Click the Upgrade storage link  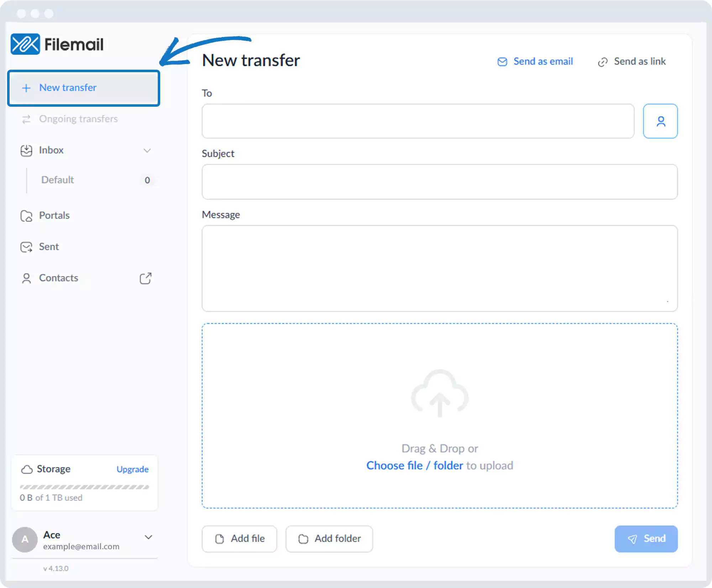132,469
